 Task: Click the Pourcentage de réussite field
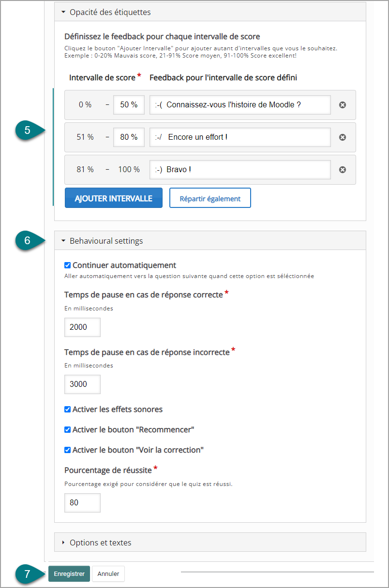point(82,503)
